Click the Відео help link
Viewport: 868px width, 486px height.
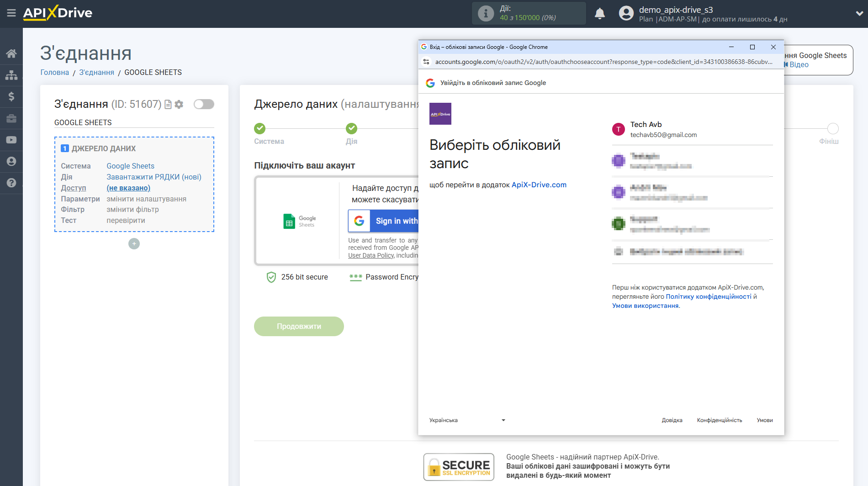pyautogui.click(x=799, y=64)
